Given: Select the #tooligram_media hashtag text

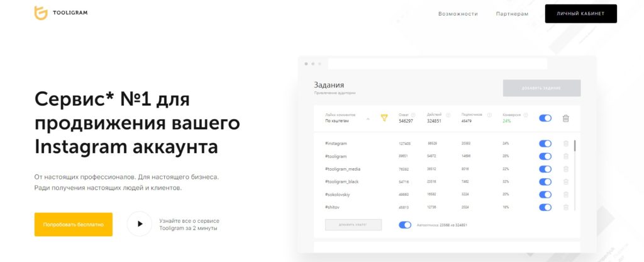Looking at the screenshot, I should pyautogui.click(x=343, y=169).
